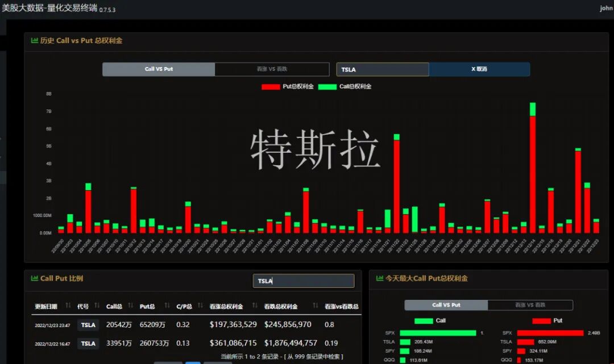Click Call总 value 20542万
Image resolution: width=614 pixels, height=364 pixels.
119,325
